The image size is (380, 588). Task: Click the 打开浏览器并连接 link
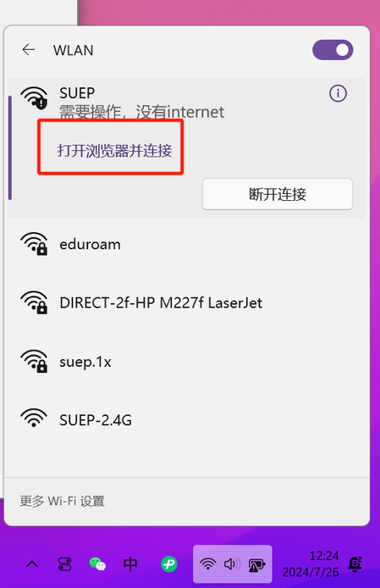[x=114, y=151]
